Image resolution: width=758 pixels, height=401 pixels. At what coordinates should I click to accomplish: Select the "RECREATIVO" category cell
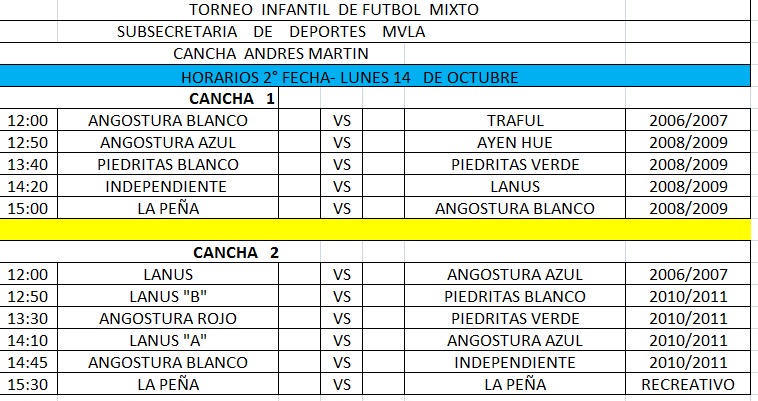pyautogui.click(x=687, y=384)
